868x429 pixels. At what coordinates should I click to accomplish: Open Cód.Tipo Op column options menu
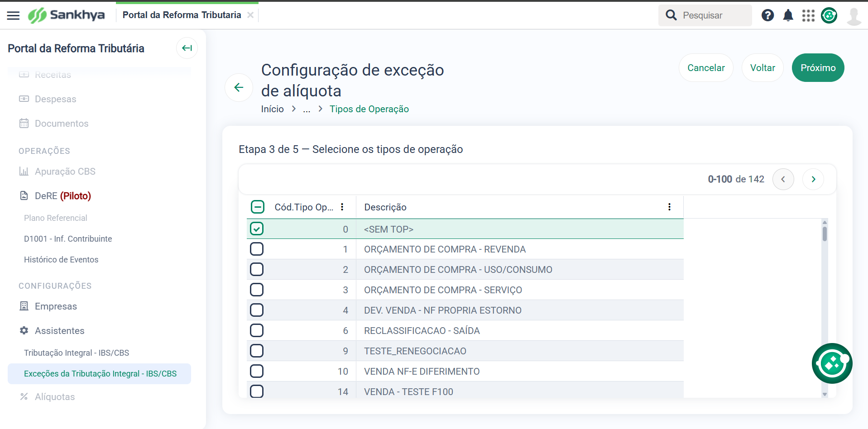point(342,207)
